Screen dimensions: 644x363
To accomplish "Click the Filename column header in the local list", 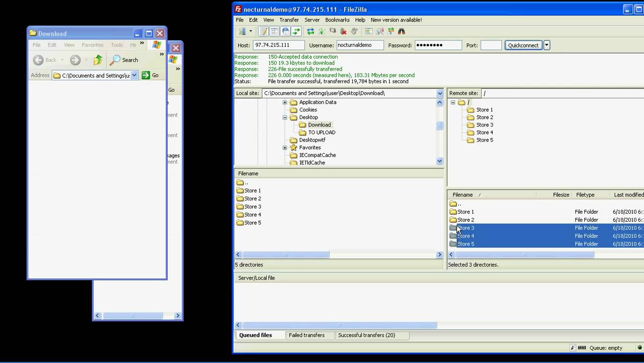I will 339,173.
